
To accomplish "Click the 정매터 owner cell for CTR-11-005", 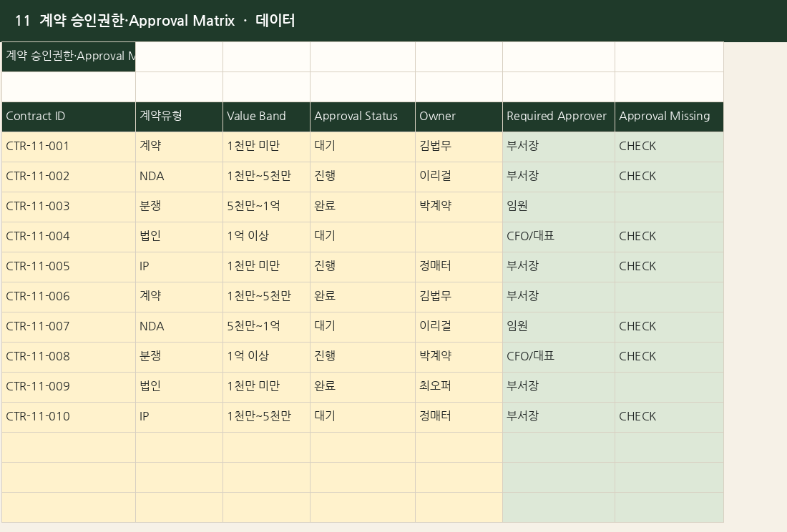I will tap(459, 267).
